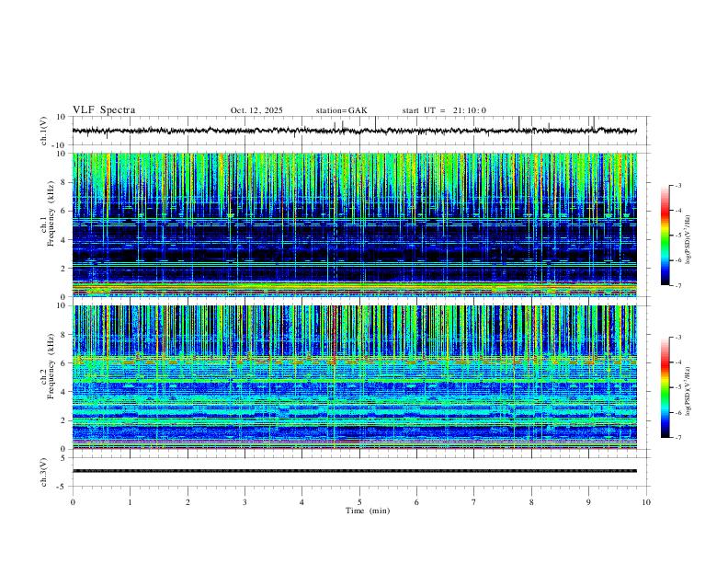Click the ch.1(V) waveform trace
This screenshot has height=563, width=728.
354,131
